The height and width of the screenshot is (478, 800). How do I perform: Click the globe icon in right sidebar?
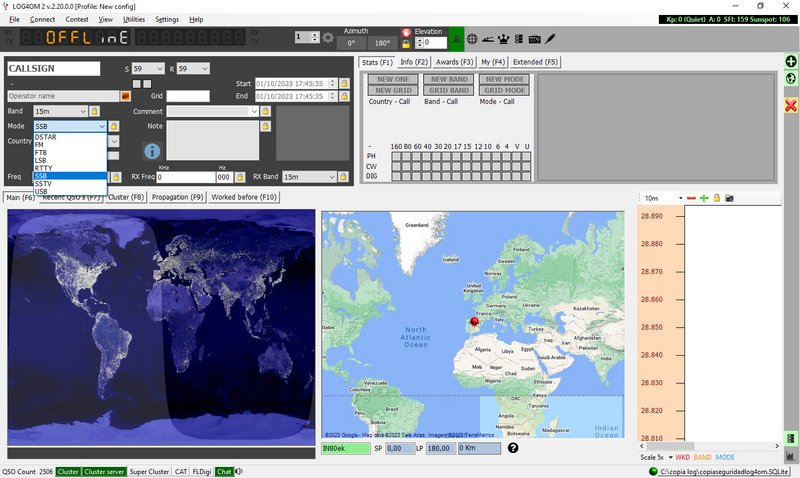coord(791,79)
